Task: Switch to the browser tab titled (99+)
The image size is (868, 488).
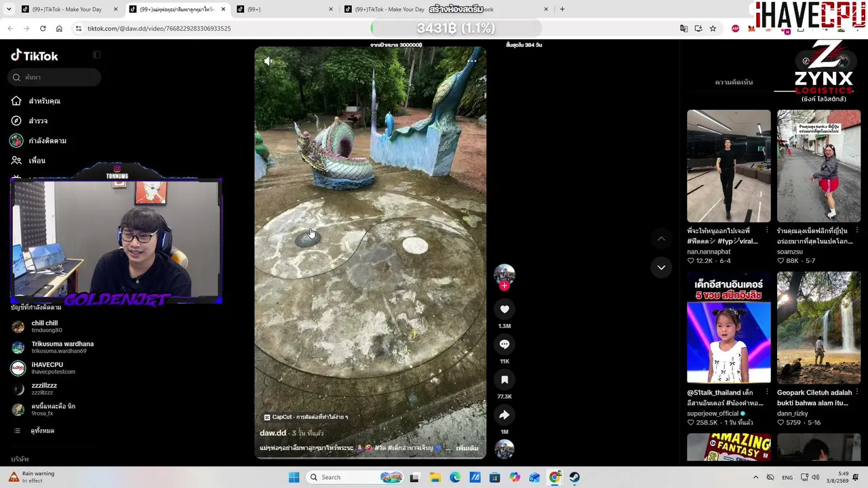Action: click(285, 9)
